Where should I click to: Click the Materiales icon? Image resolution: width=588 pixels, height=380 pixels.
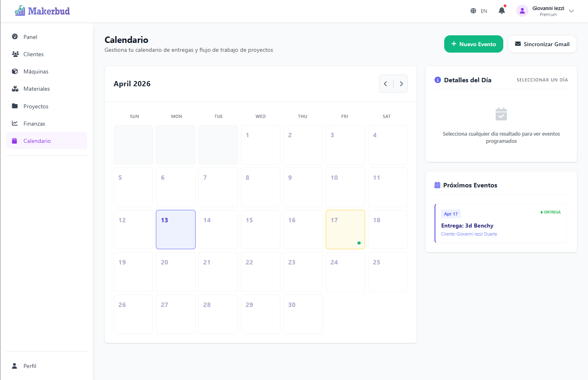[14, 88]
